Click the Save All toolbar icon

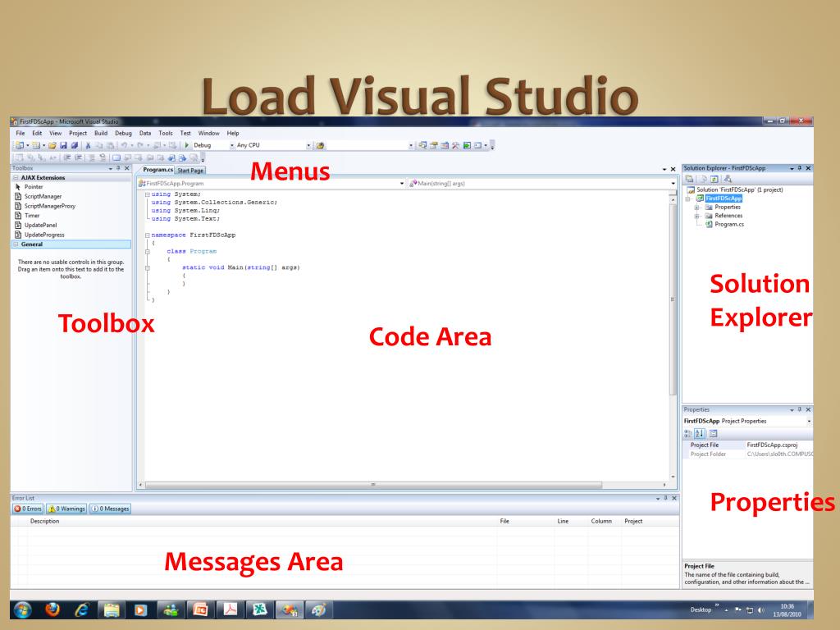pos(75,145)
